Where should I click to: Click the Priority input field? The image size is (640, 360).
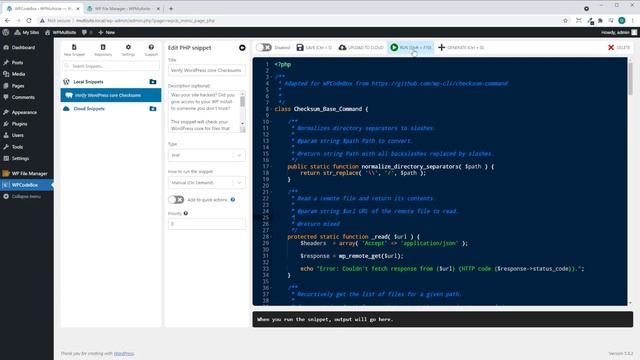pos(207,224)
